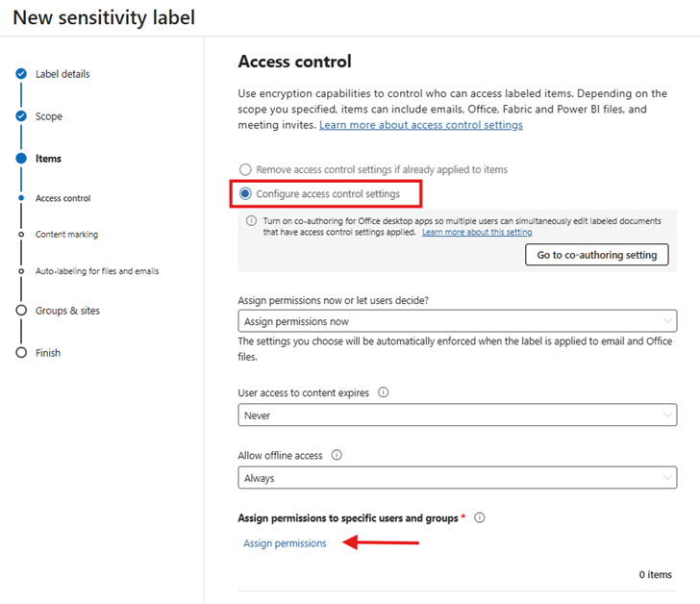The width and height of the screenshot is (700, 604).
Task: Open Learn more about this setting link
Action: [477, 233]
